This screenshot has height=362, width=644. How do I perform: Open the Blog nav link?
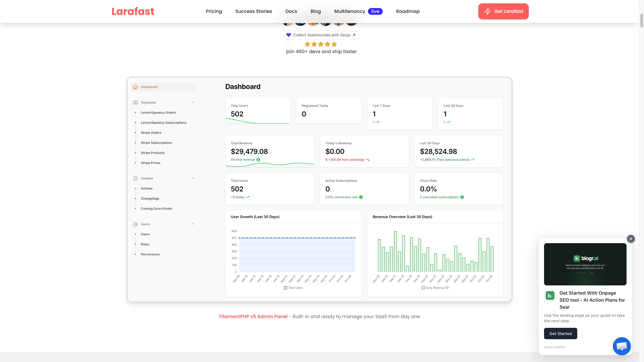click(x=315, y=11)
